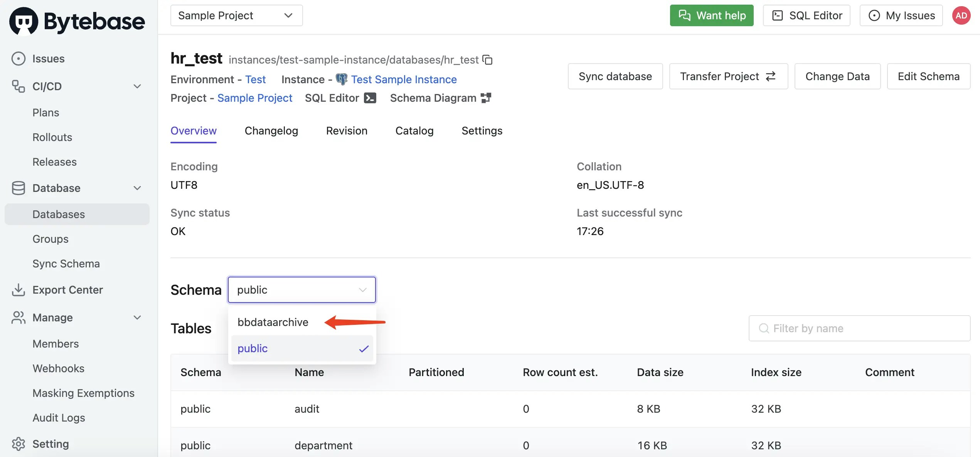The height and width of the screenshot is (457, 980).
Task: Click the Issues icon in the sidebar
Action: 18,58
